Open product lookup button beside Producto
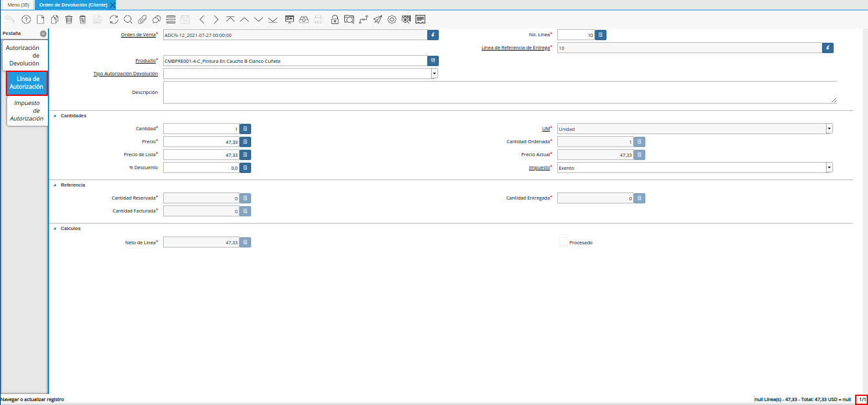868x405 pixels. point(433,61)
